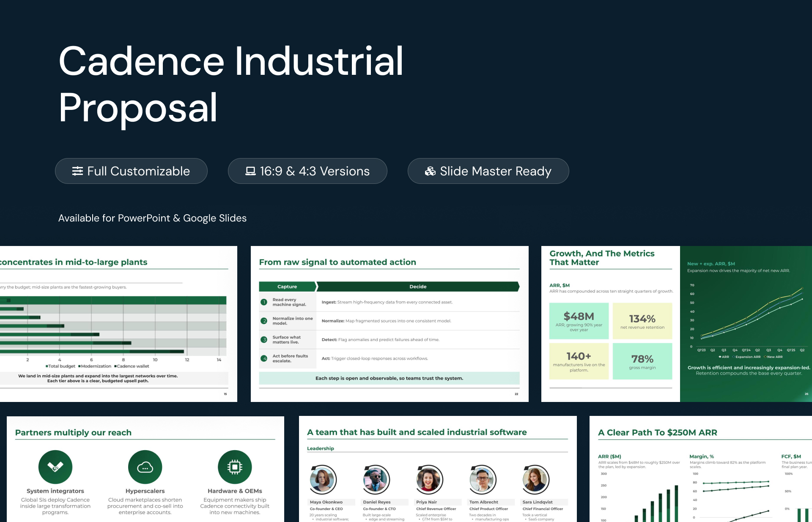The image size is (812, 522).
Task: Click the Capture header in the process table
Action: pos(287,287)
